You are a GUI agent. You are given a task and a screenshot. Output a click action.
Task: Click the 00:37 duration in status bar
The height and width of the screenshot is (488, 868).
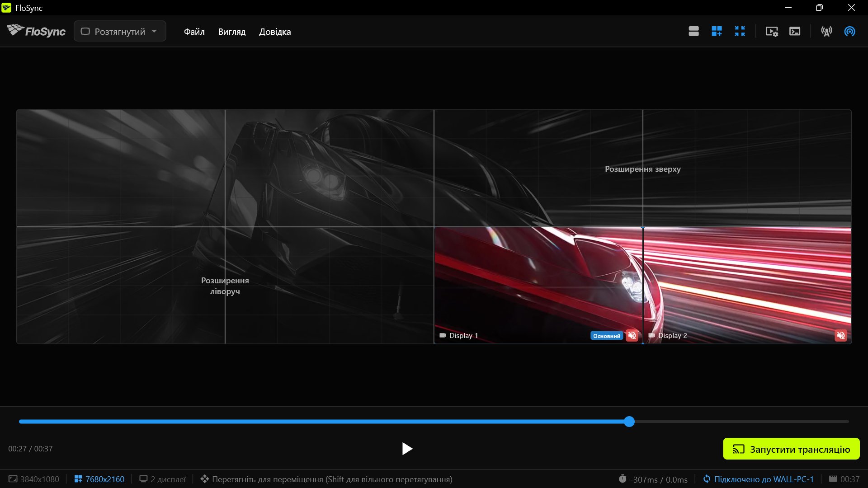[850, 479]
